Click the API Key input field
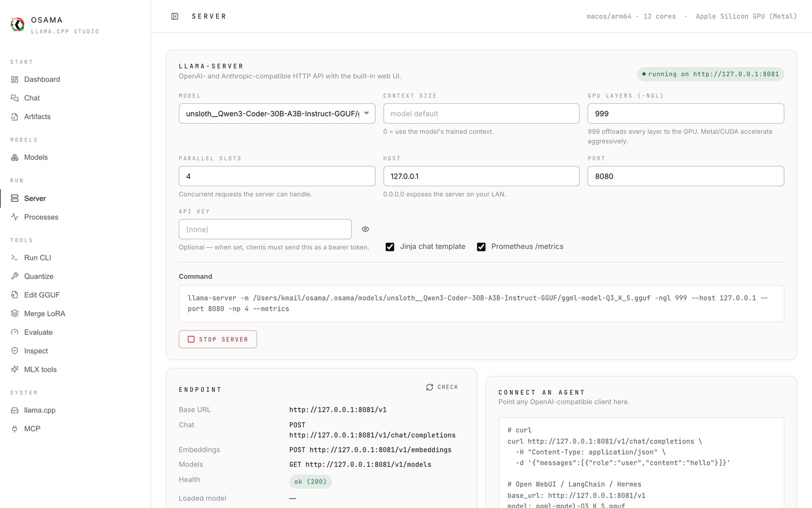 pos(265,229)
